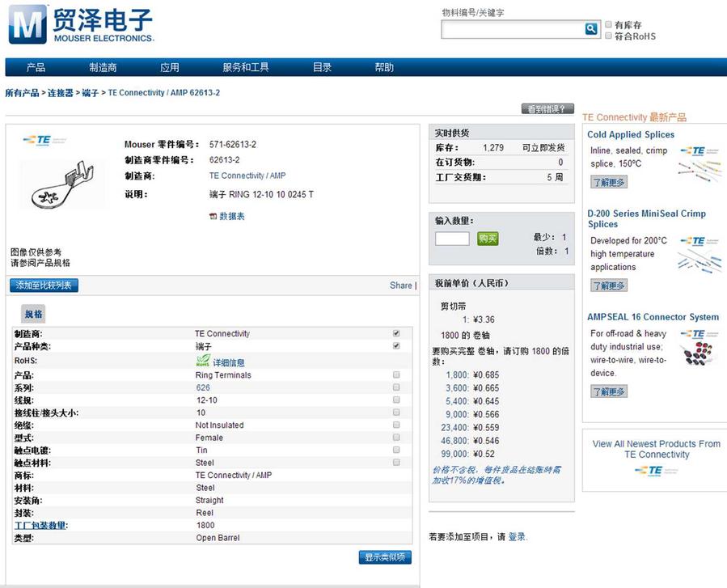The height and width of the screenshot is (588, 727).
Task: Click the datasheet PDF icon
Action: 213,216
